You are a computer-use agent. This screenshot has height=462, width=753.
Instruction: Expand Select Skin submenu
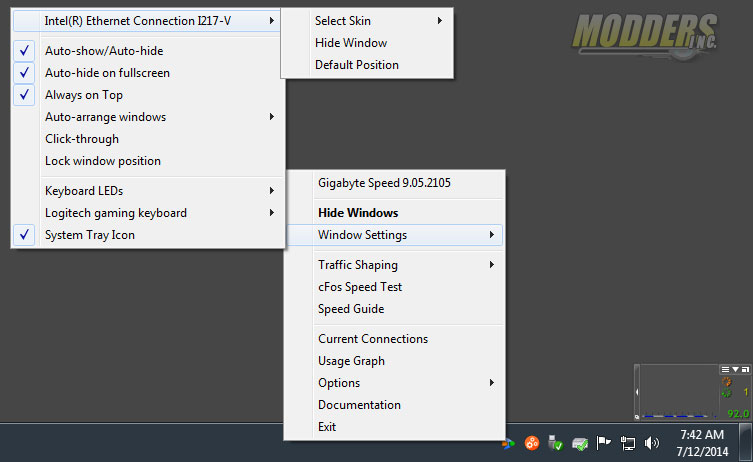(367, 21)
